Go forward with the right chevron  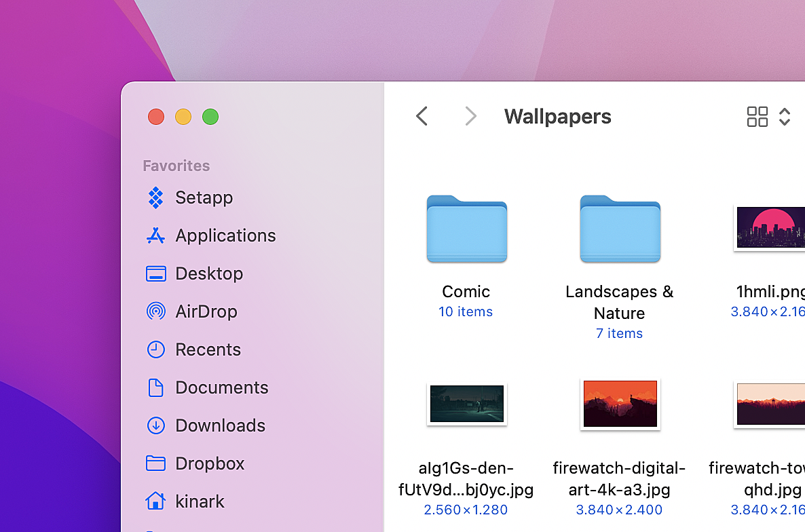pos(470,116)
